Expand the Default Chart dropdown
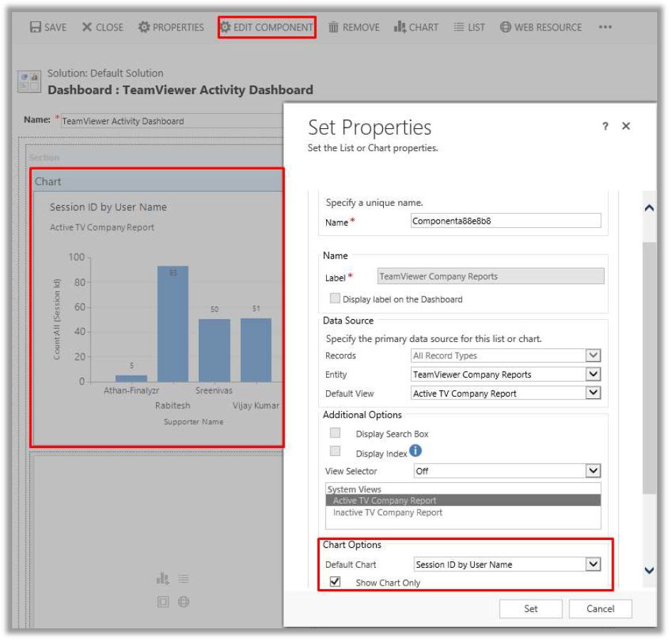Screen dimensions: 670x644 pos(593,564)
